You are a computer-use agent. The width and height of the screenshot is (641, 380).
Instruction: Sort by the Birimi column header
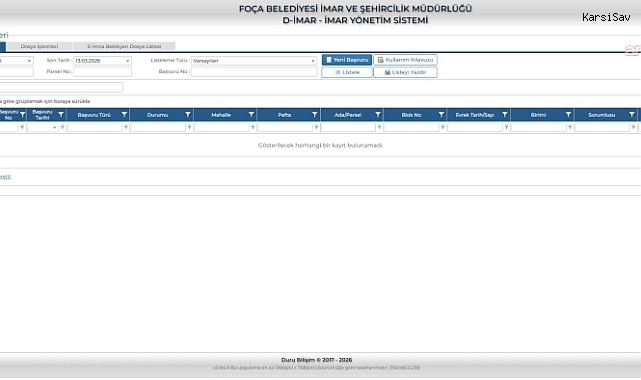coord(538,115)
